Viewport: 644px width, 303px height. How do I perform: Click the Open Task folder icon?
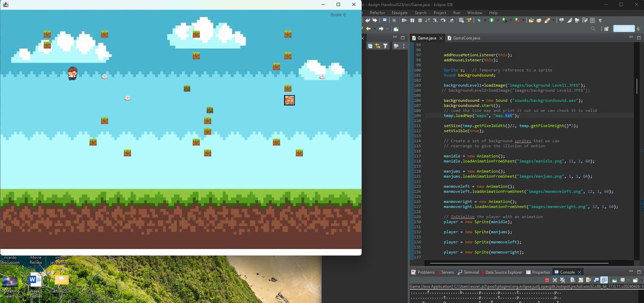click(539, 20)
